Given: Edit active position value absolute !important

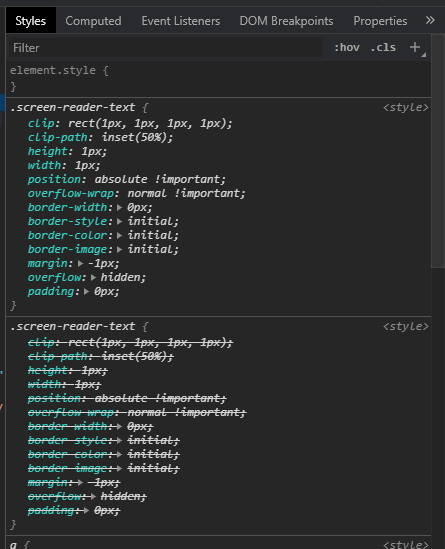Looking at the screenshot, I should point(158,179).
